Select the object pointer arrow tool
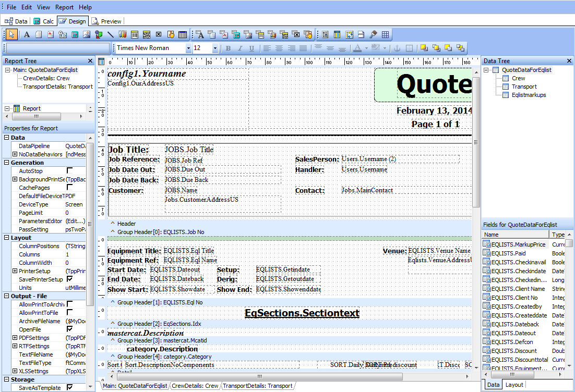This screenshot has height=392, width=575. 11,35
